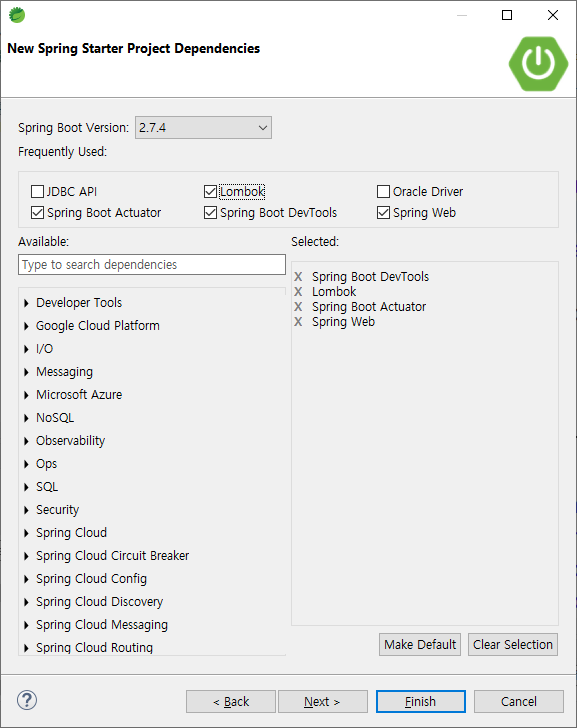Remove Spring Web via its X icon
577x728 pixels.
coord(298,322)
